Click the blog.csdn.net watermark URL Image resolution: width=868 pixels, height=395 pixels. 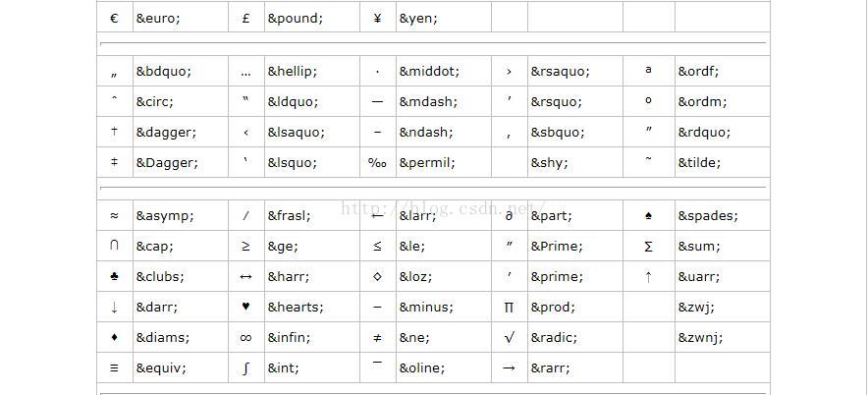tap(444, 209)
